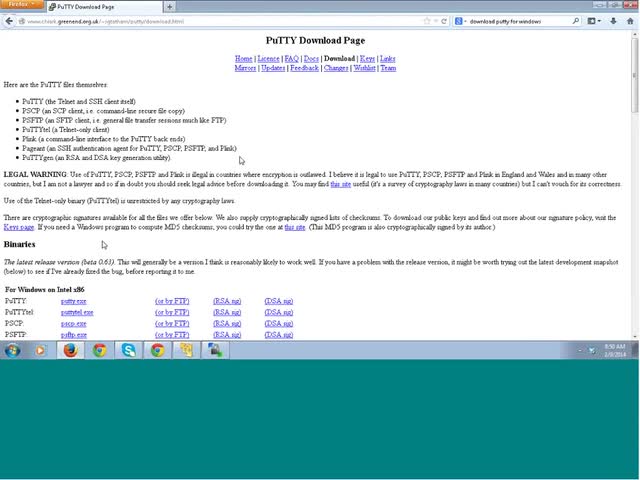
Task: Open '(DSA sig)' for PuTTY row
Action: 279,301
